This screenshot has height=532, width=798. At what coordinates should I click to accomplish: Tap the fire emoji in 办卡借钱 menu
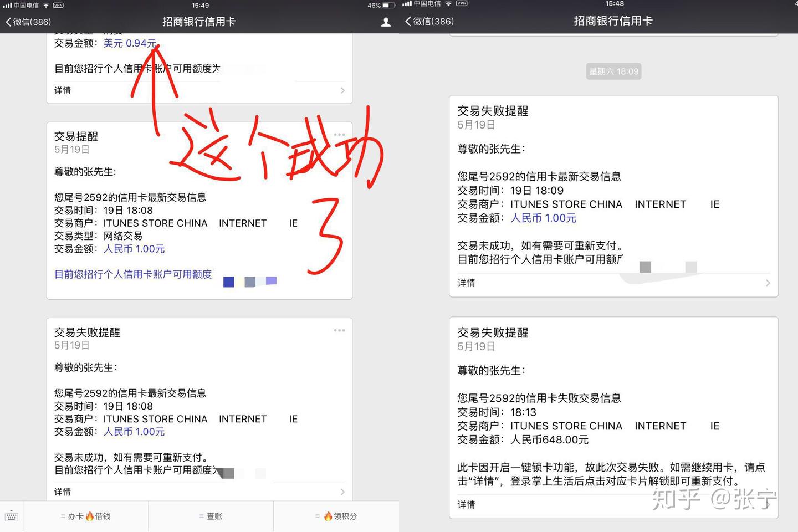coord(89,516)
